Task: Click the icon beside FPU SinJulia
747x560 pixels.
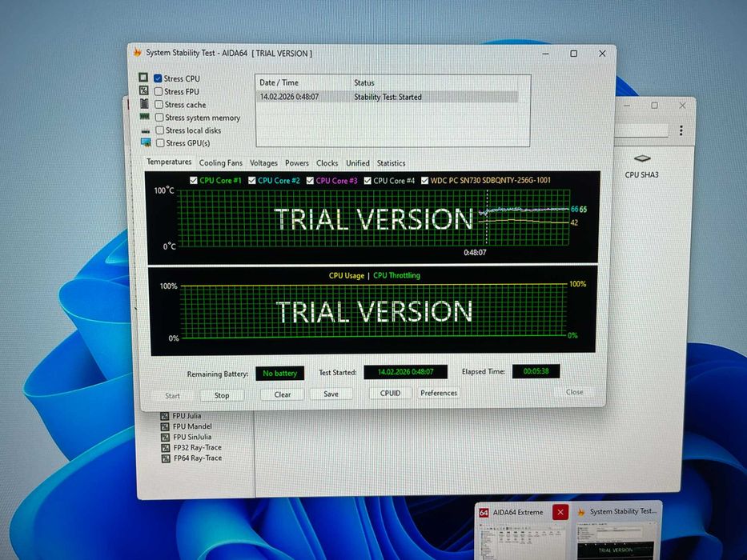Action: (x=165, y=437)
